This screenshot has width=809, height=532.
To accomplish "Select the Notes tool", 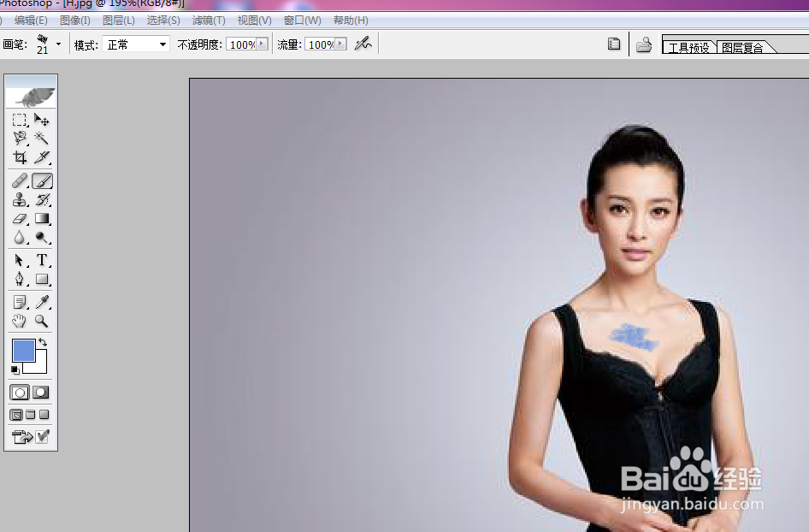I will (x=20, y=302).
